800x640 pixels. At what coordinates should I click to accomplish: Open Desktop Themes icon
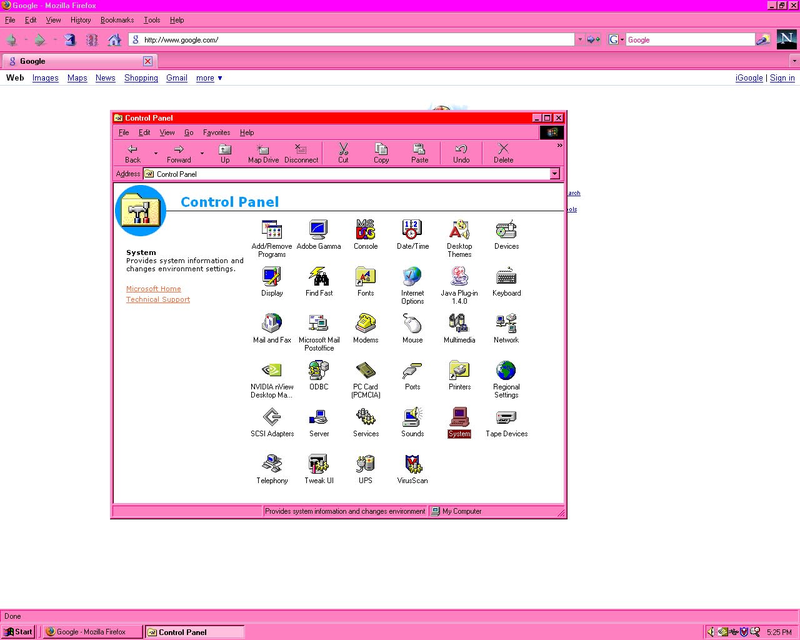tap(459, 238)
